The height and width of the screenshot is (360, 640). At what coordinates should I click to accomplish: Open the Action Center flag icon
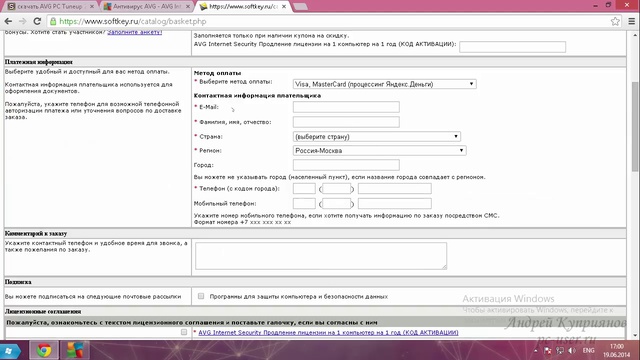click(x=548, y=351)
